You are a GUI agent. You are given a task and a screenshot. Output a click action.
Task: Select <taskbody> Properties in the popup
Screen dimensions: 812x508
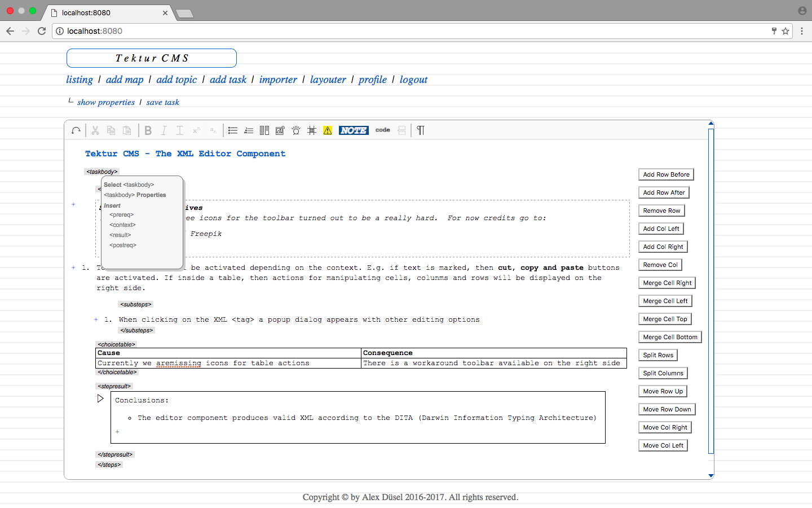(x=135, y=195)
